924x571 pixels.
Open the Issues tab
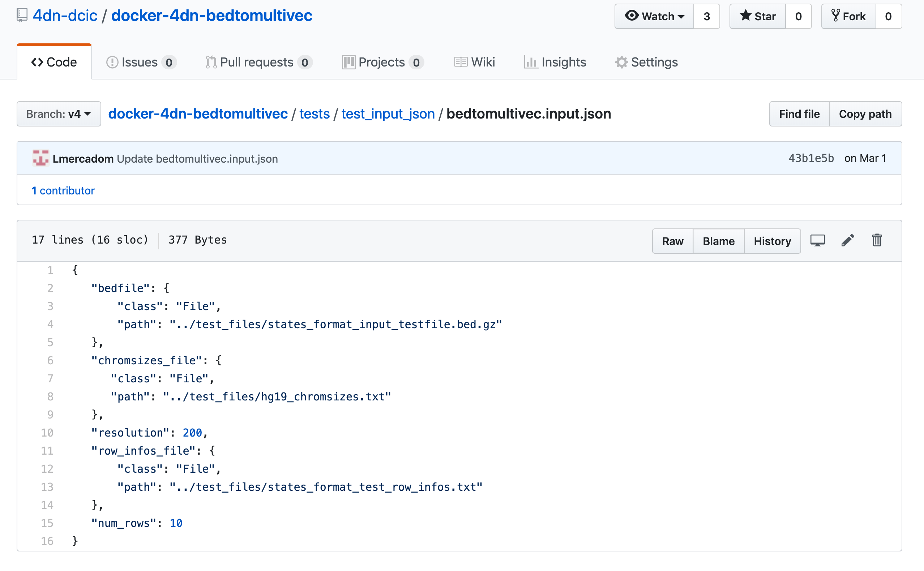coord(141,62)
